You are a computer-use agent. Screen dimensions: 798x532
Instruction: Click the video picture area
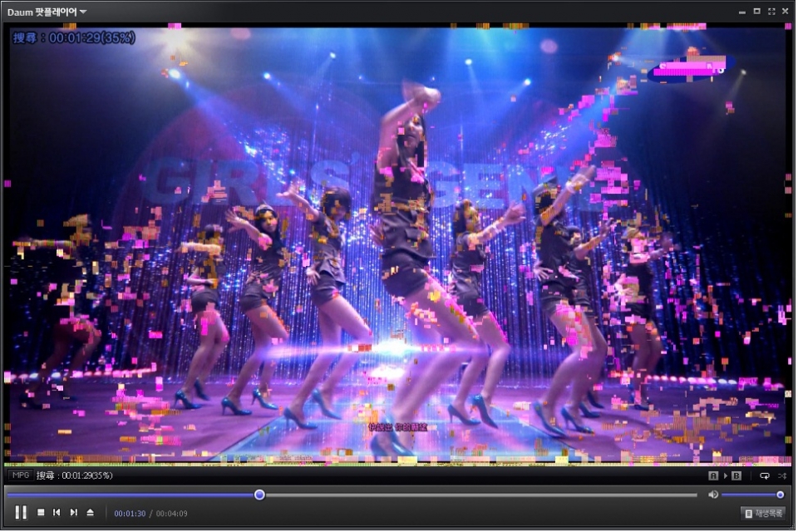point(397,249)
